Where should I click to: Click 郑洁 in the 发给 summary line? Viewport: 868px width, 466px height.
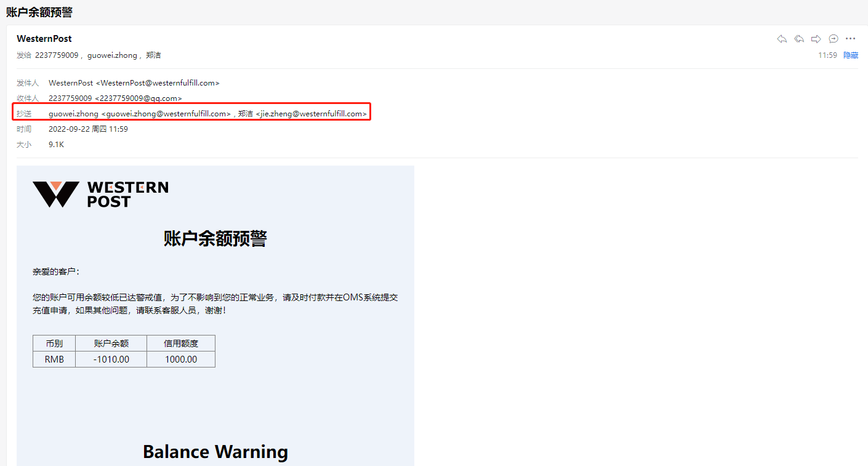153,55
